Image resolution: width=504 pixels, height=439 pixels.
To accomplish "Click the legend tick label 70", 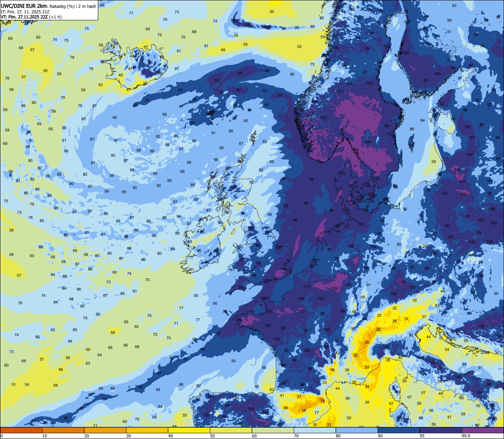I will point(296,436).
